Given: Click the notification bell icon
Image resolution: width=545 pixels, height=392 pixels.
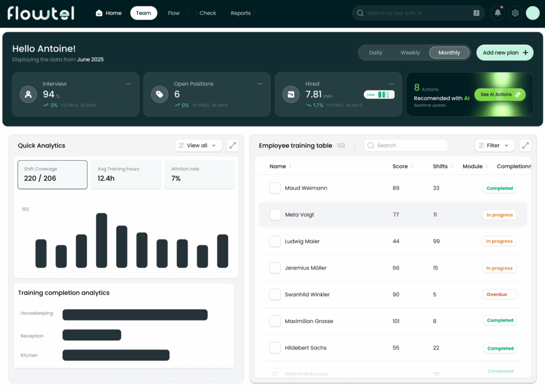Looking at the screenshot, I should [x=497, y=13].
